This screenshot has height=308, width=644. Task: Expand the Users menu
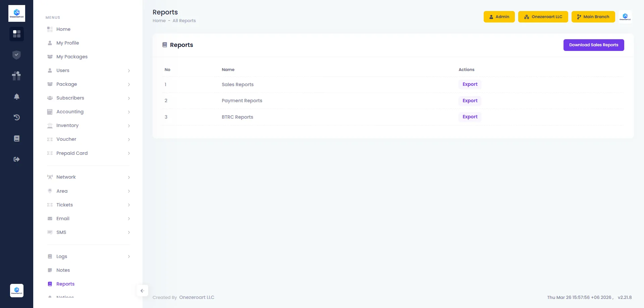coord(129,71)
